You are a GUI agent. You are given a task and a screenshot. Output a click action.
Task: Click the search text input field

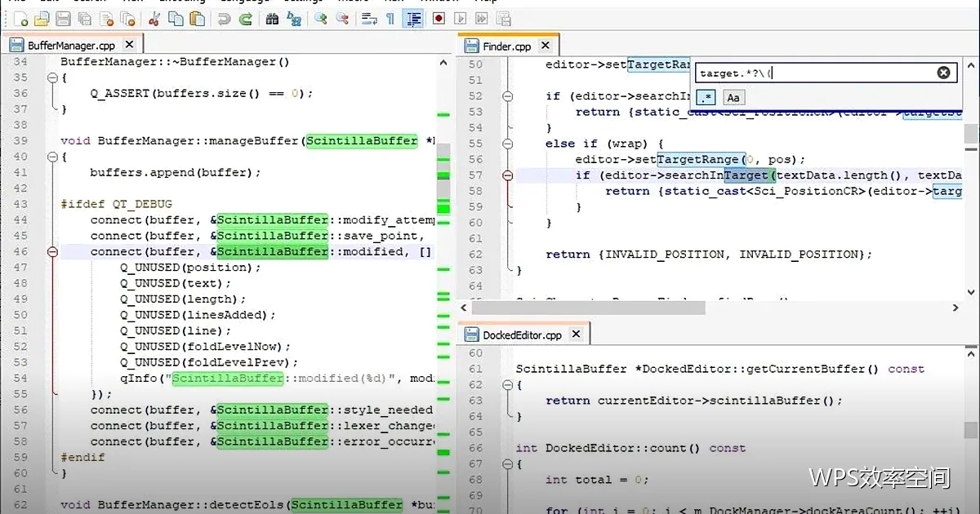pyautogui.click(x=814, y=73)
